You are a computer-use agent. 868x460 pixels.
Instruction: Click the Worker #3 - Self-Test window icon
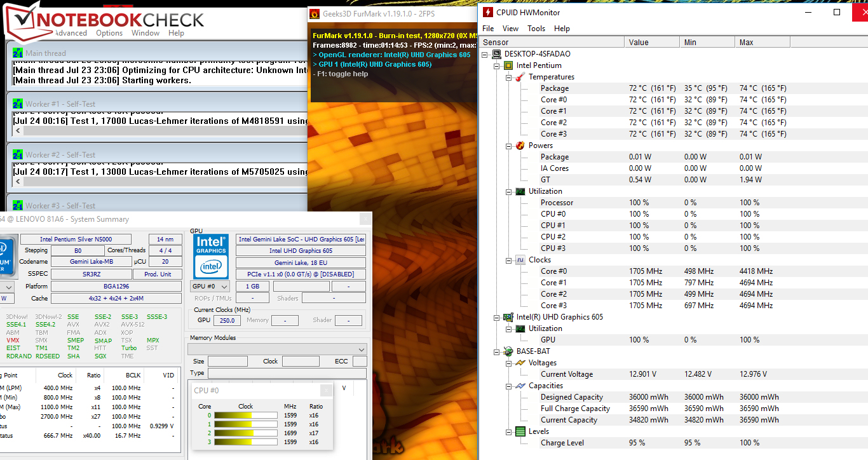18,206
